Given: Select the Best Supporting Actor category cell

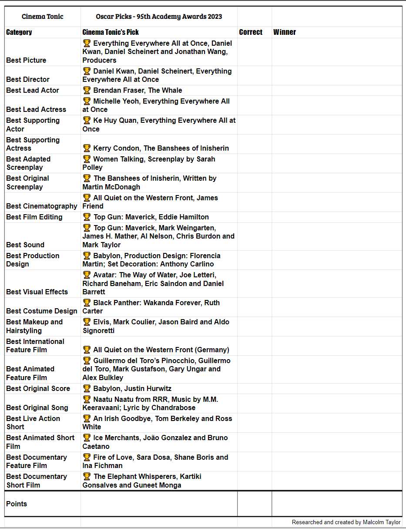Looking at the screenshot, I should tap(43, 125).
